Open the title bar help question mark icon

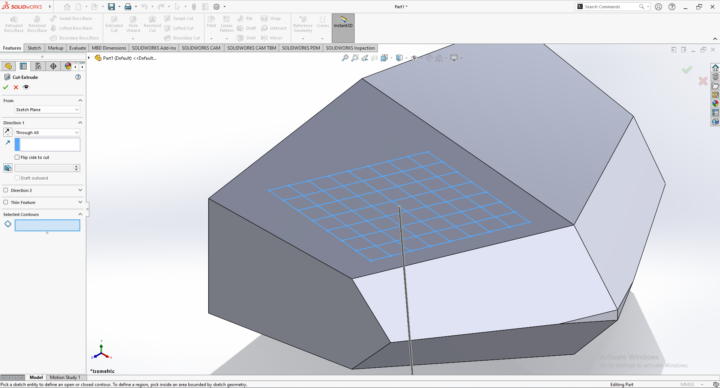tap(672, 6)
